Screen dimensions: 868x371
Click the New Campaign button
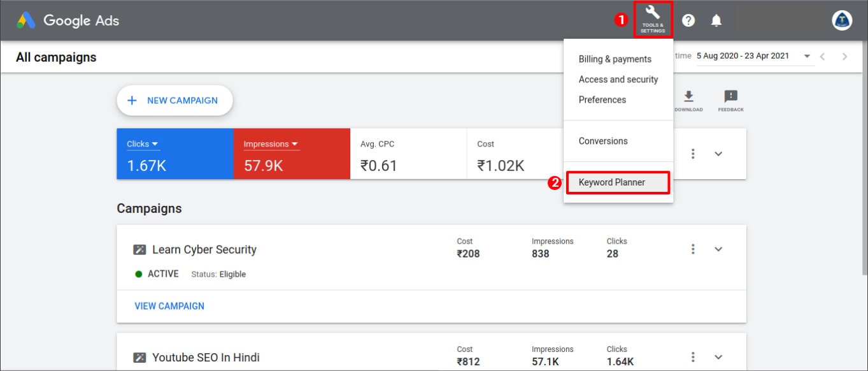(174, 101)
